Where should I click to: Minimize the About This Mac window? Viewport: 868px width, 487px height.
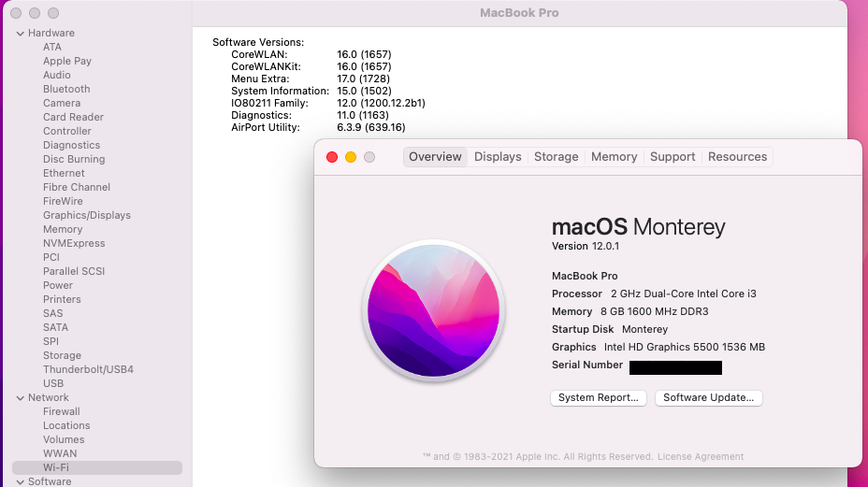(x=351, y=157)
